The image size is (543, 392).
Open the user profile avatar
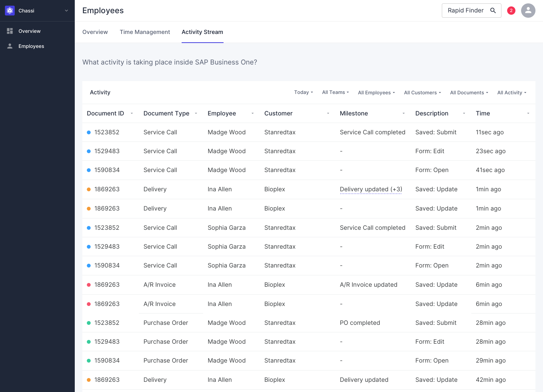pos(528,11)
